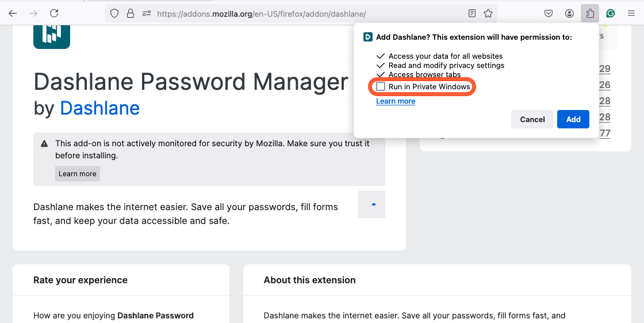This screenshot has width=644, height=323.
Task: Open the extensions puzzle piece button
Action: (x=590, y=14)
